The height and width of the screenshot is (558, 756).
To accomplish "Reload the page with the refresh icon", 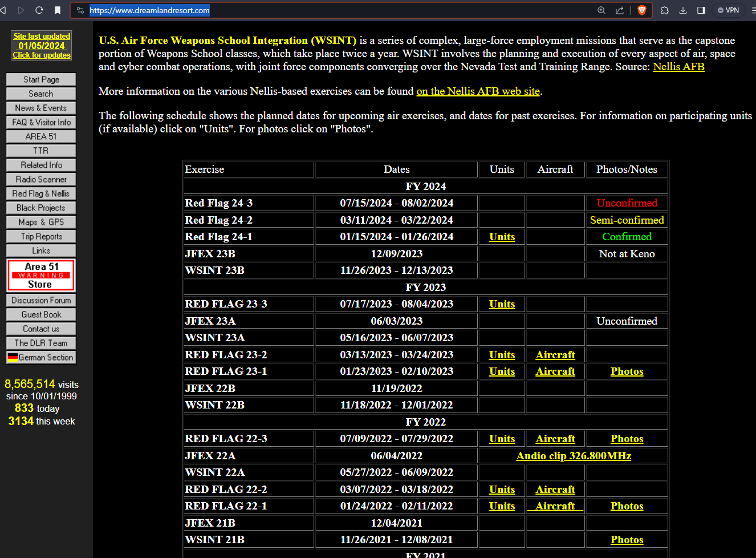I will (x=39, y=10).
